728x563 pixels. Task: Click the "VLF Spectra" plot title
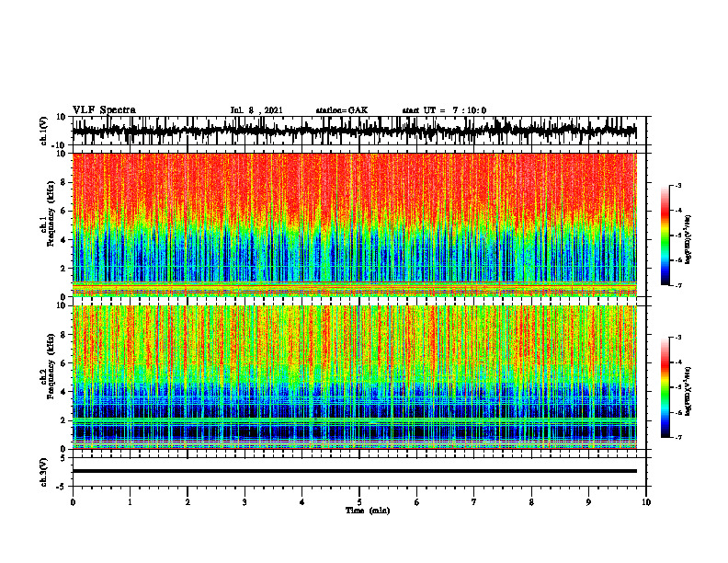tap(104, 110)
